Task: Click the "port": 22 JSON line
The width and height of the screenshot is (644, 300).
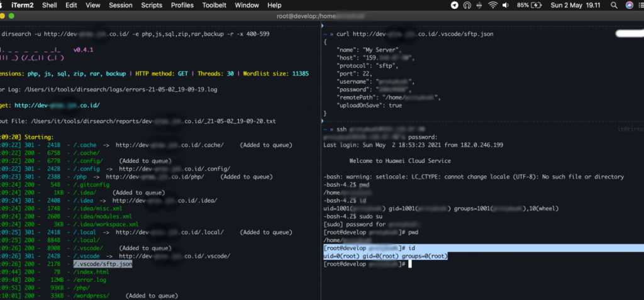Action: pyautogui.click(x=356, y=74)
